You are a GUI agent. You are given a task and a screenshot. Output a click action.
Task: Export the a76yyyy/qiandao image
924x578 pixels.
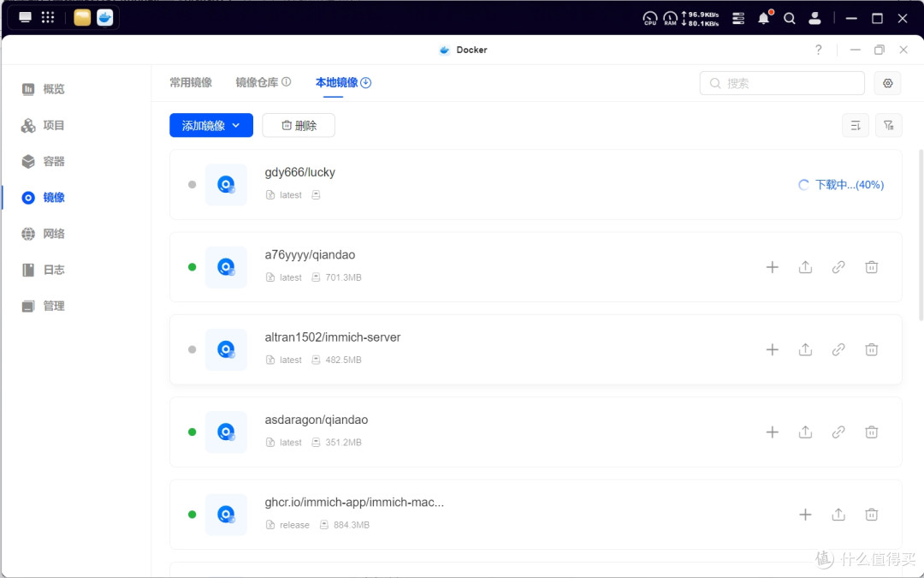(x=805, y=267)
